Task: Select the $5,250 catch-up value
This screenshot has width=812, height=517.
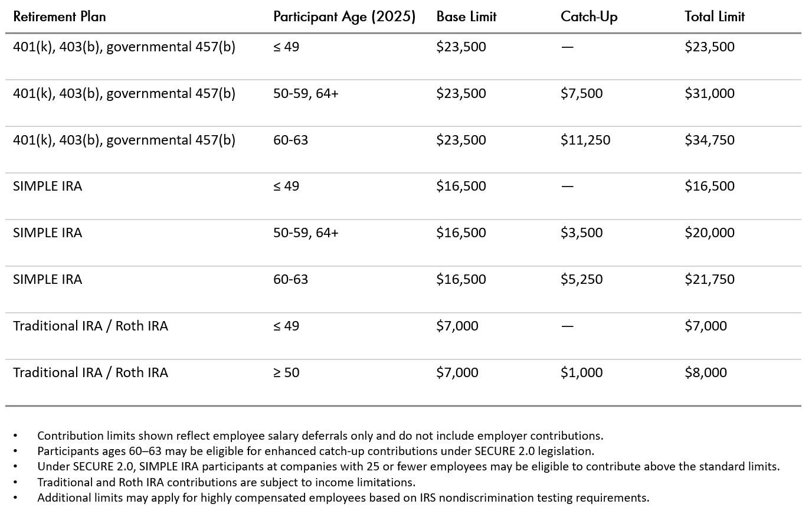Action: click(581, 279)
